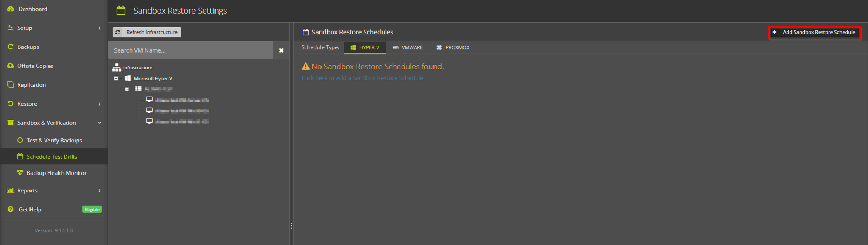Click the Replication icon in sidebar
The image size is (868, 245).
click(11, 85)
